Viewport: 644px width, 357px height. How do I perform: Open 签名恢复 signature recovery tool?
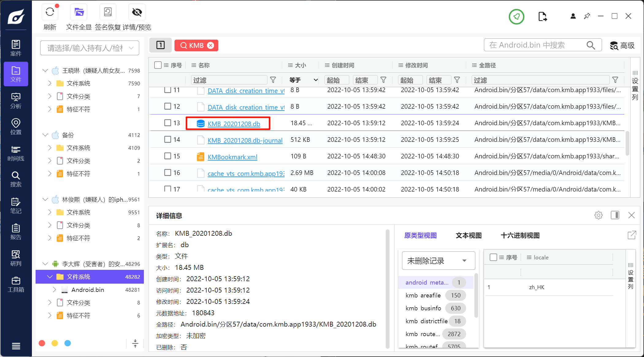108,12
